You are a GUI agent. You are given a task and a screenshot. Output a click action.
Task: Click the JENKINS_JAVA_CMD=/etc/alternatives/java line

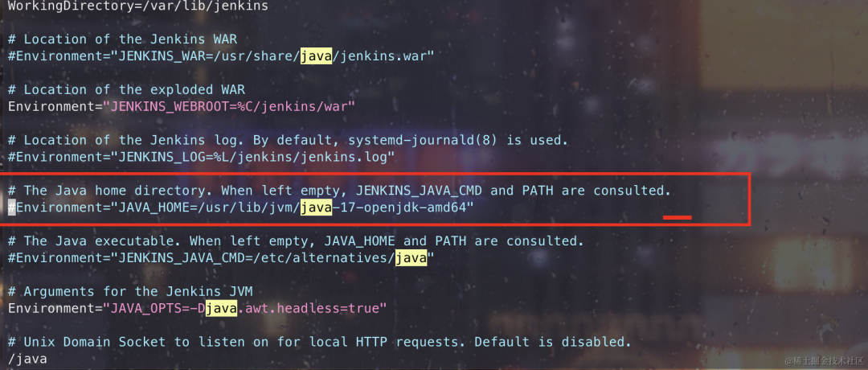coord(221,258)
